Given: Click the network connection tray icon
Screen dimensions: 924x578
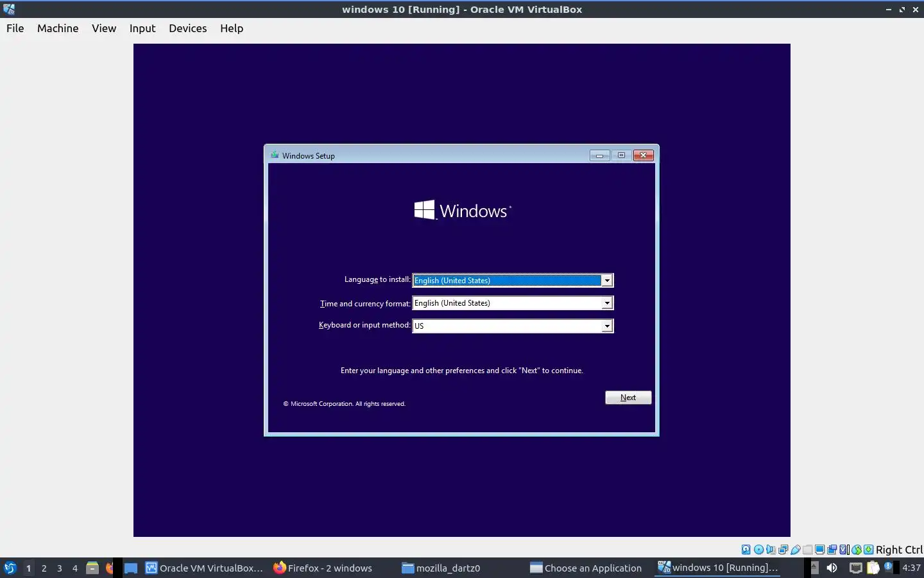Looking at the screenshot, I should (x=856, y=568).
